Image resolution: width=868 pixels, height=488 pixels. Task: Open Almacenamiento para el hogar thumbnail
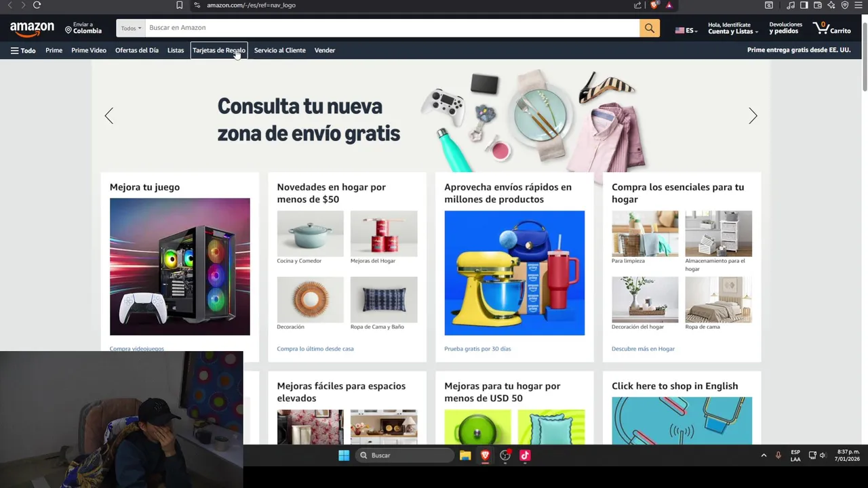tap(718, 233)
